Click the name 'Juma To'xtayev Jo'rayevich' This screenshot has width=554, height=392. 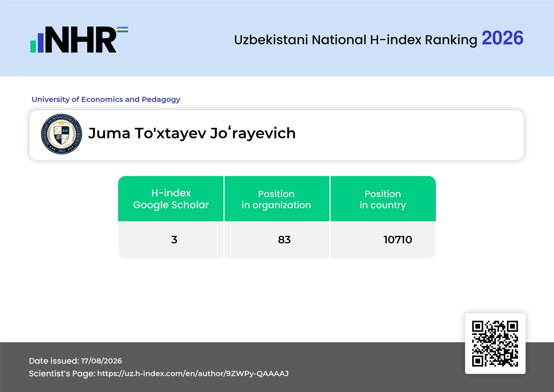192,133
